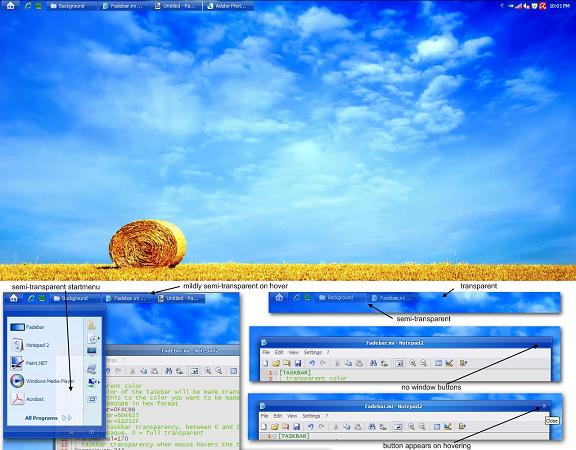Expand hidden system tray icons in the main taskbar
The height and width of the screenshot is (450, 576).
[502, 6]
